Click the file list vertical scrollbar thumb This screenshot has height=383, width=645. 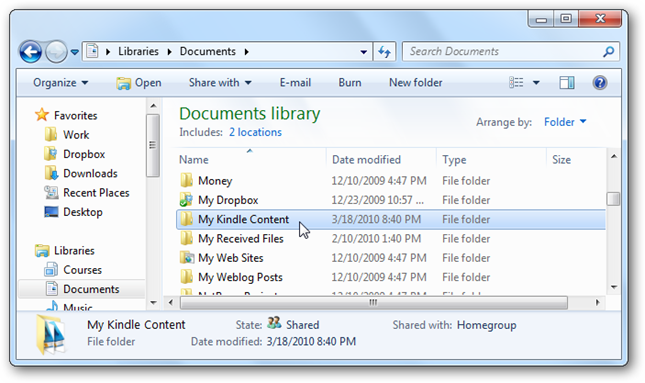click(x=613, y=199)
